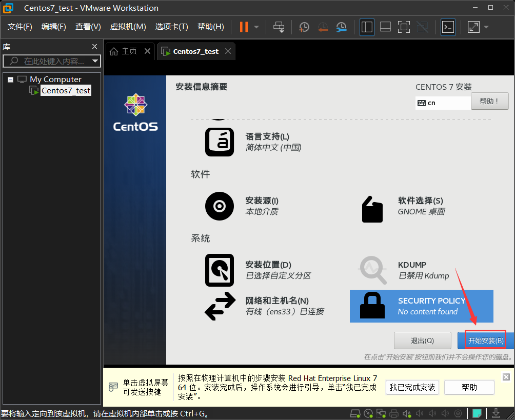
Task: Toggle the thumbnail bar view
Action: click(385, 27)
